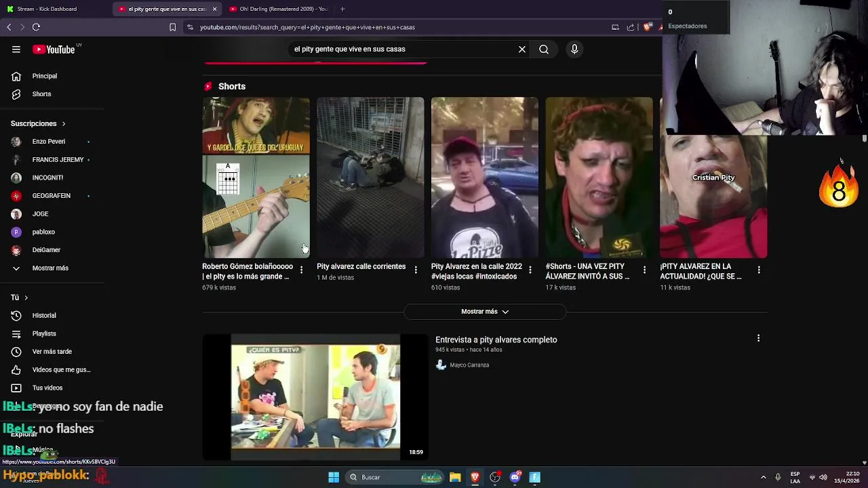Viewport: 868px width, 488px height.
Task: Open OBS Studio from taskbar
Action: click(495, 477)
